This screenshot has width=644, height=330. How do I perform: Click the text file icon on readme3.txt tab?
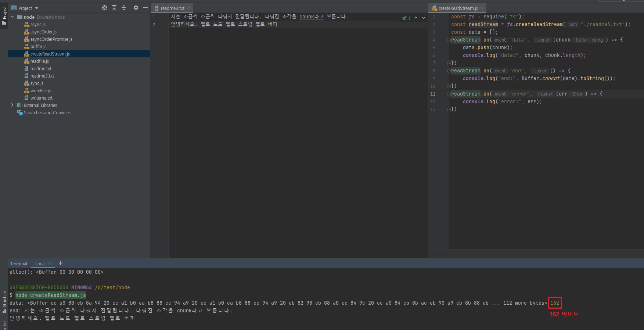[156, 8]
